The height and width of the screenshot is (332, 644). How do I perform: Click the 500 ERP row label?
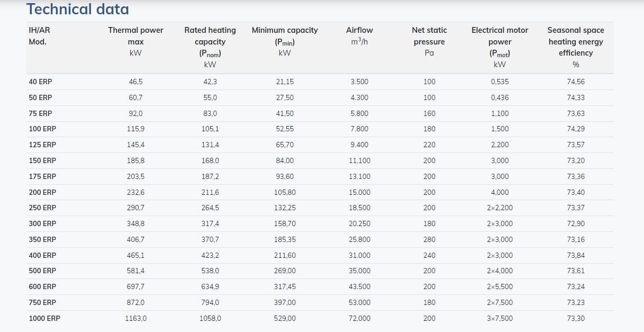(x=42, y=271)
